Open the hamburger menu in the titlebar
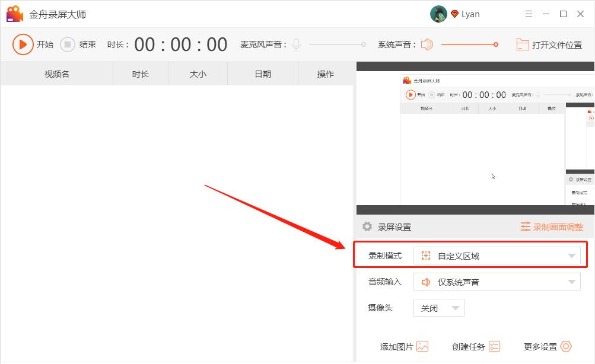The width and height of the screenshot is (595, 364). [x=529, y=13]
